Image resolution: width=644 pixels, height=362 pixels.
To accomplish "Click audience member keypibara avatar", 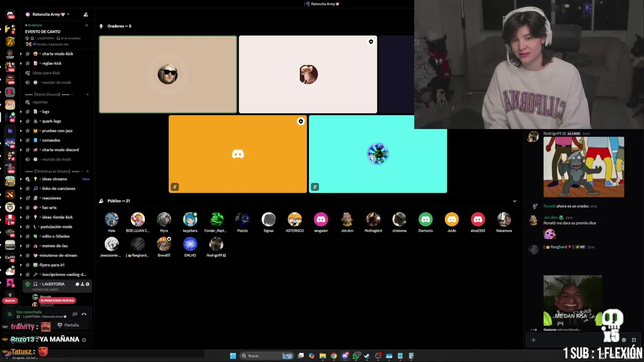I will [190, 219].
